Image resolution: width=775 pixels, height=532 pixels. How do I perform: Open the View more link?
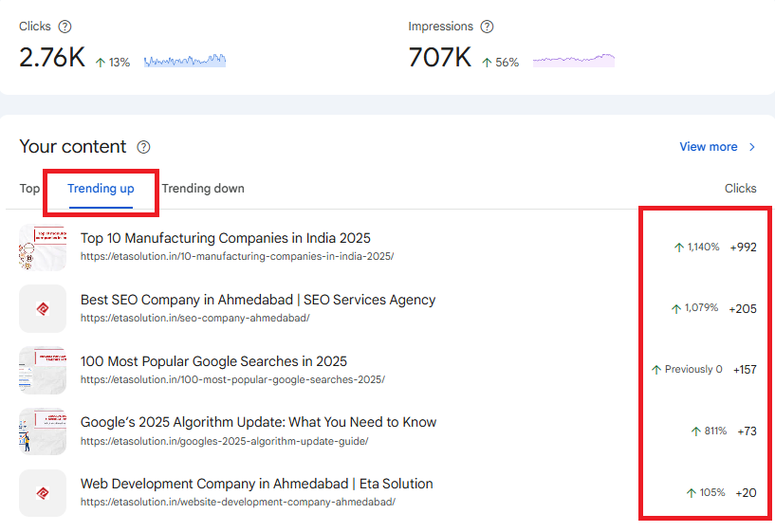pos(709,147)
